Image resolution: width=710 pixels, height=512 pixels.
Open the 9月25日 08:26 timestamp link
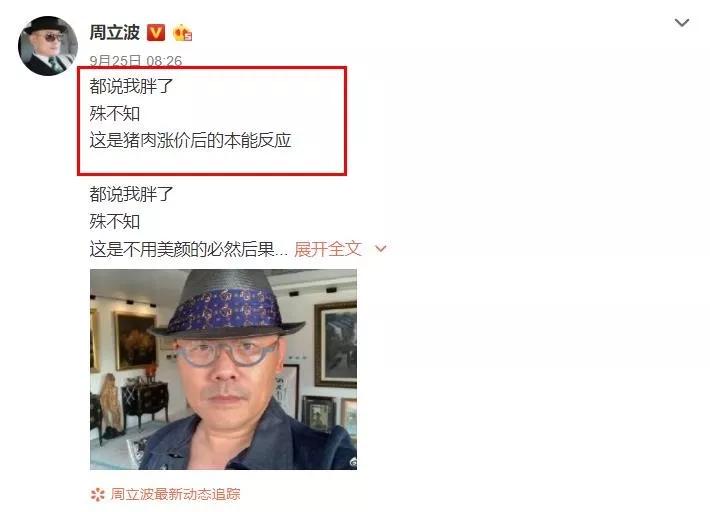(135, 61)
